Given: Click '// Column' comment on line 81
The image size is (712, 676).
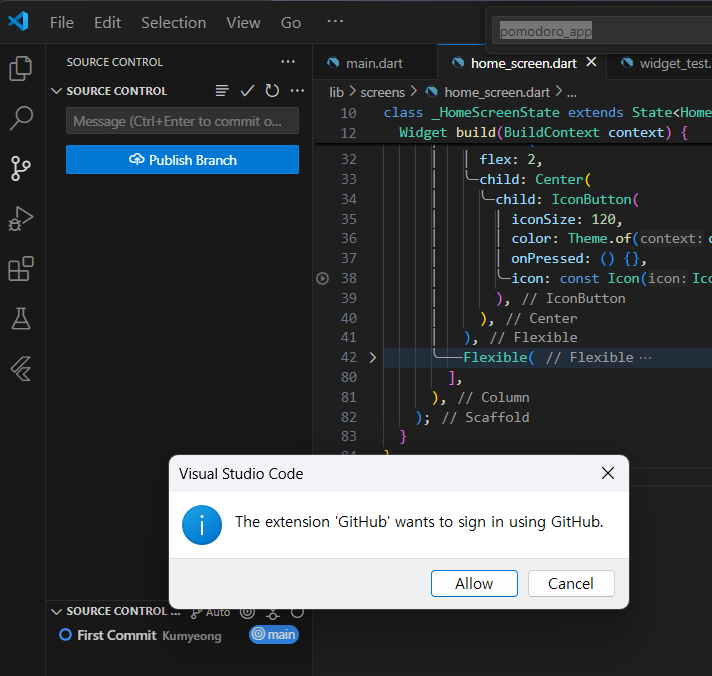Looking at the screenshot, I should 493,398.
